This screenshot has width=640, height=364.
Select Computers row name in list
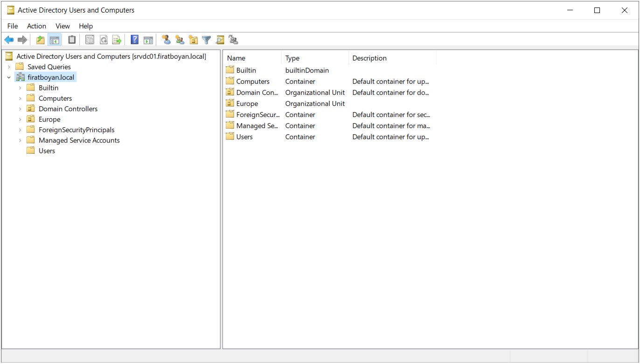point(253,81)
